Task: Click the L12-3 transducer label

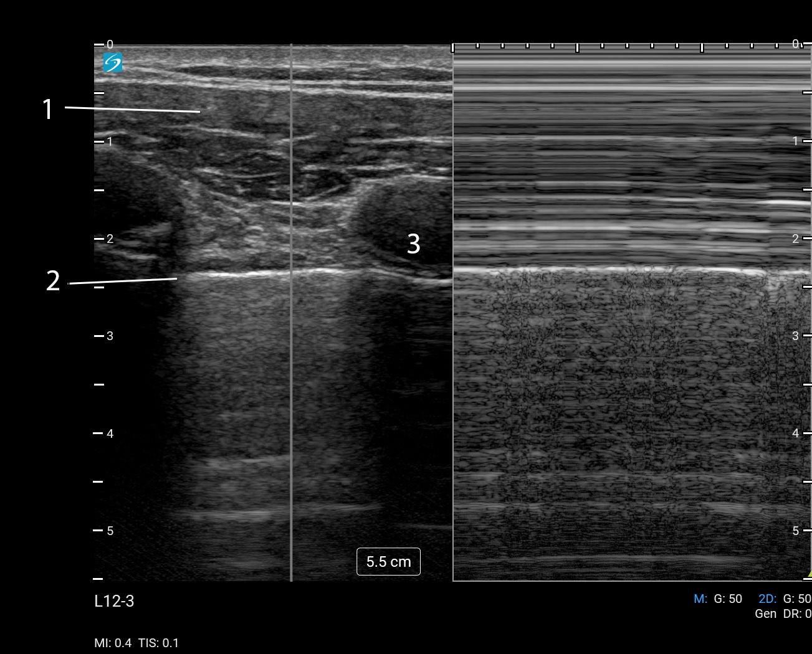Action: click(x=114, y=601)
